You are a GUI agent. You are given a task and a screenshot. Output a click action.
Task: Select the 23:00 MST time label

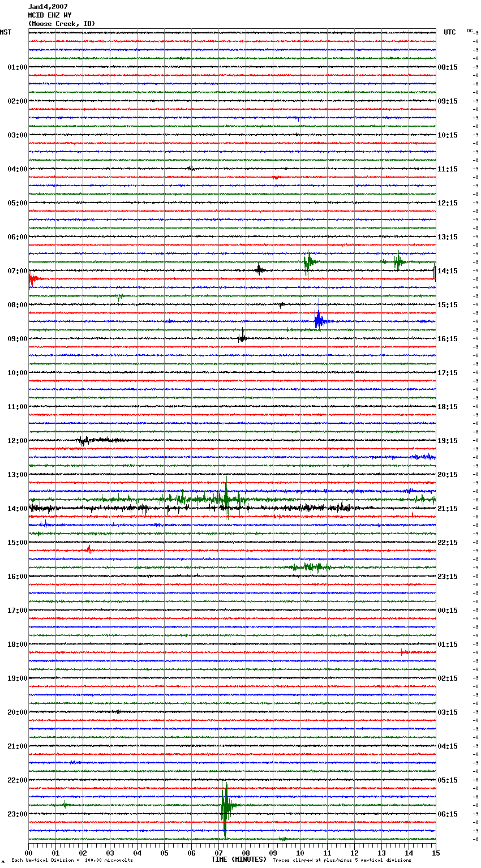coord(18,814)
